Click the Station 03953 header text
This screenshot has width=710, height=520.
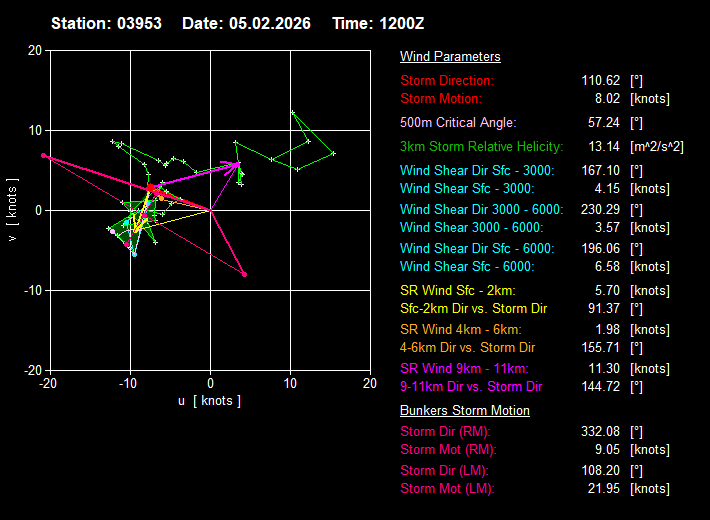(107, 22)
